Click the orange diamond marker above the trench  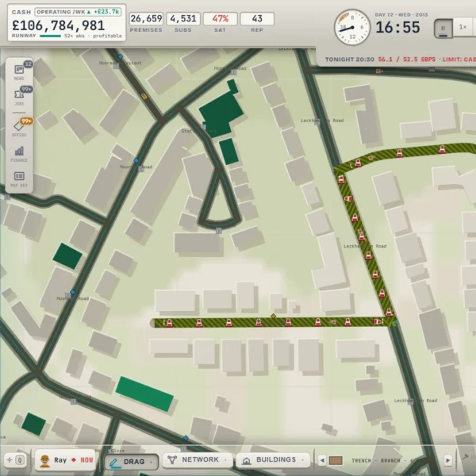[x=273, y=316]
